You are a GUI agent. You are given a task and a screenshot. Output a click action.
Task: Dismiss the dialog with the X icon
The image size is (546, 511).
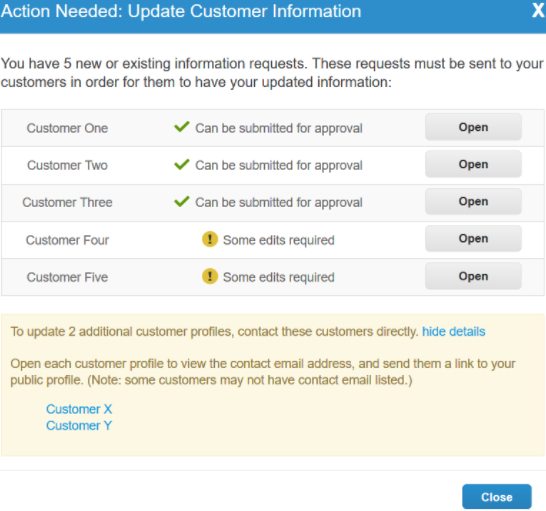pos(538,10)
